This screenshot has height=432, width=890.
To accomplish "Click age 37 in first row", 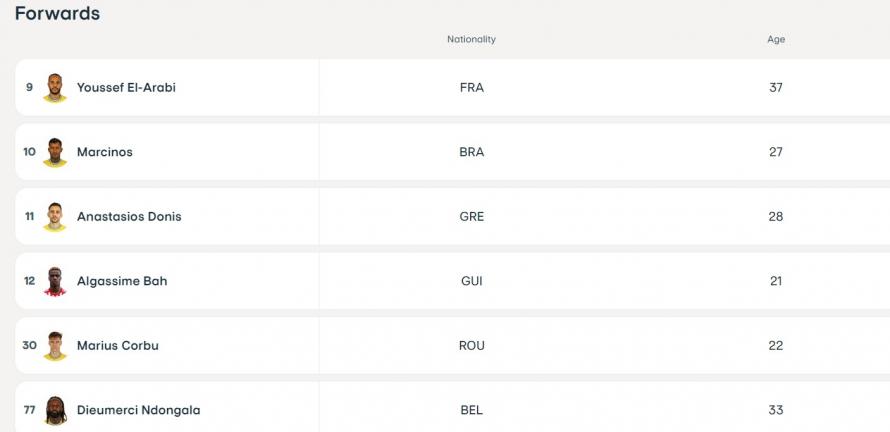I will [776, 87].
